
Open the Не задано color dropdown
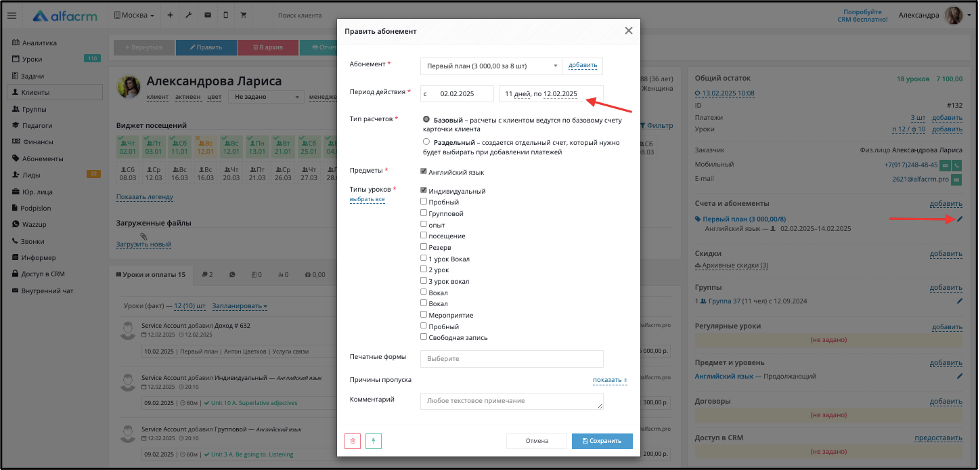click(x=266, y=97)
